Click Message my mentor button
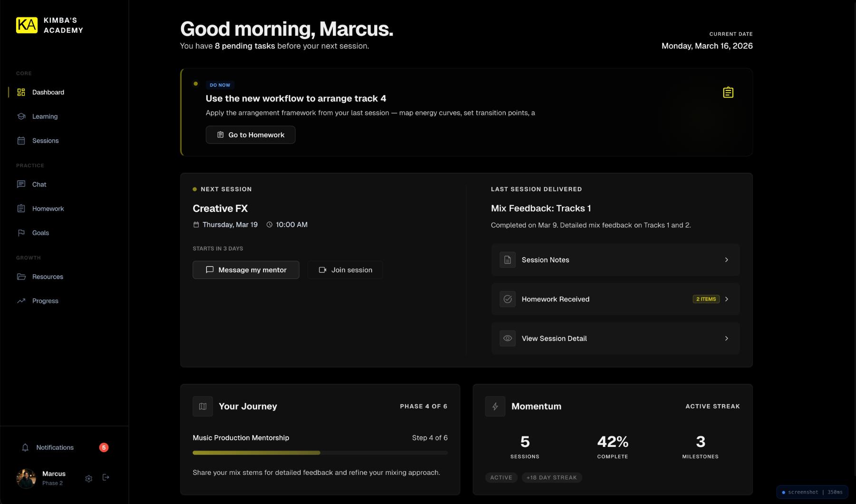This screenshot has width=856, height=504. coord(246,270)
